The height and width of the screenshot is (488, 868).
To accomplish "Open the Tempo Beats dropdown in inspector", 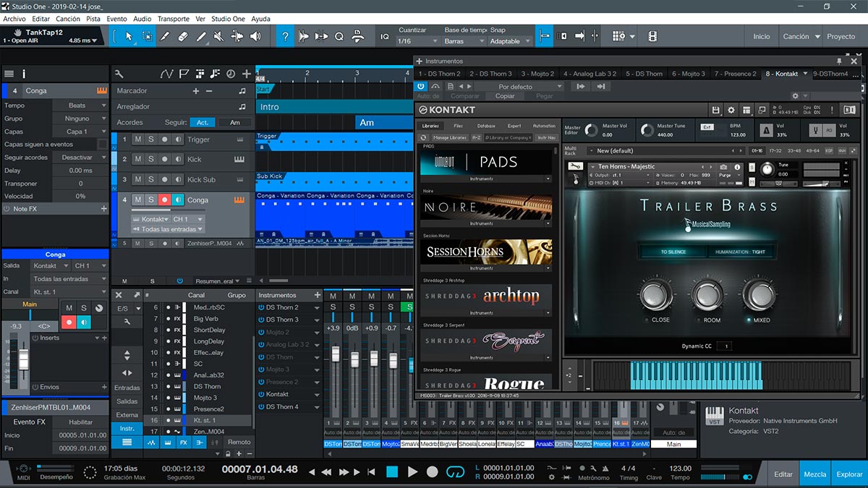I will click(x=80, y=106).
